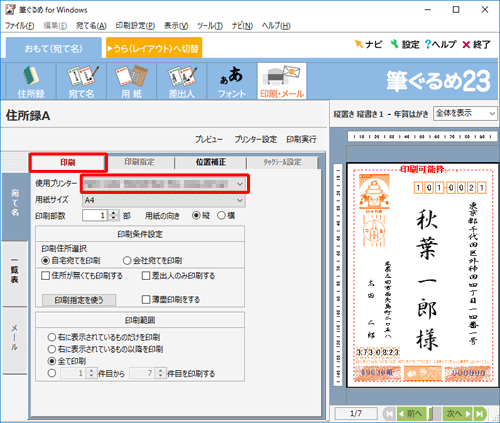This screenshot has height=423, width=500.
Task: Switch to the 位置補正 tab
Action: 211,162
